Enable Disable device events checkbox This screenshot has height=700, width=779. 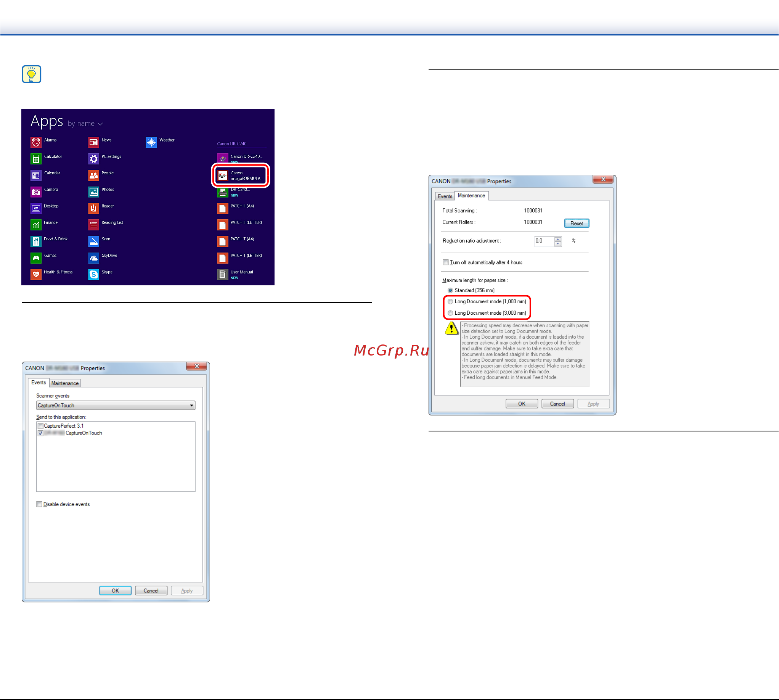[x=39, y=504]
